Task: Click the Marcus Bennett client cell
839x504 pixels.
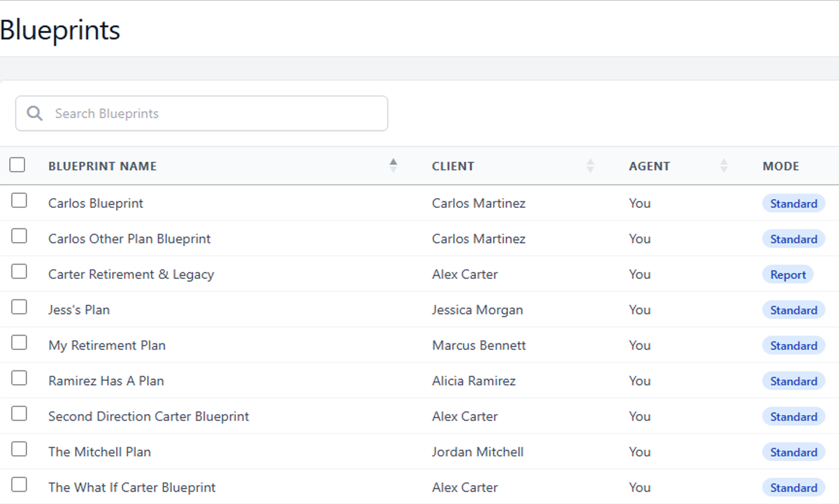Action: pyautogui.click(x=479, y=345)
